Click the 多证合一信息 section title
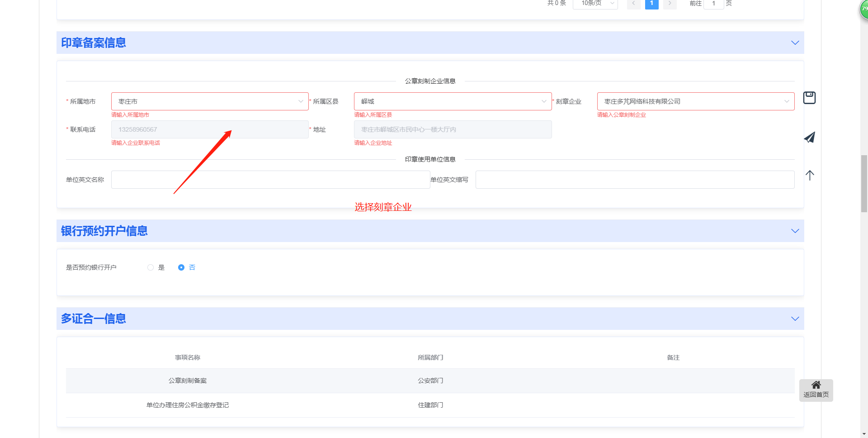This screenshot has width=868, height=438. pos(94,319)
